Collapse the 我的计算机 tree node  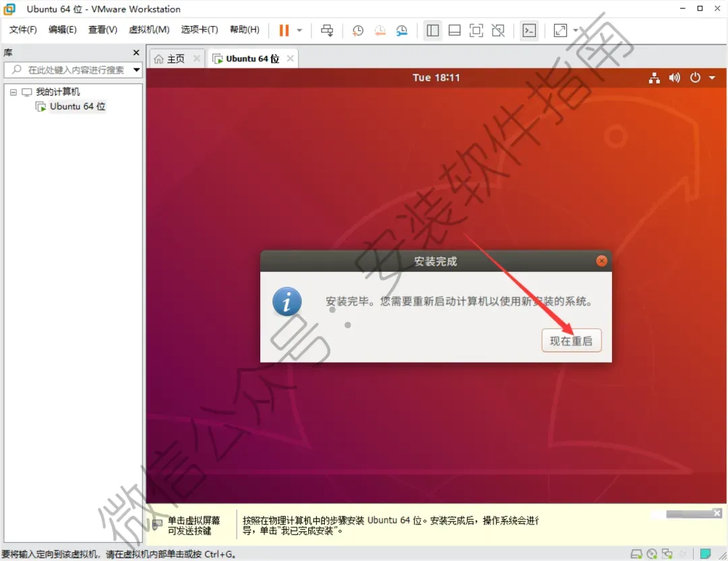click(x=13, y=92)
